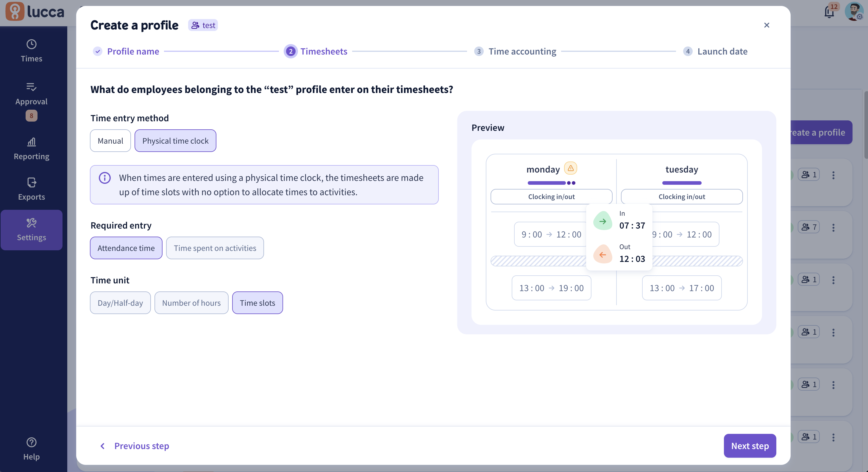Click the members badge showing 7
Image resolution: width=868 pixels, height=472 pixels.
pyautogui.click(x=809, y=227)
